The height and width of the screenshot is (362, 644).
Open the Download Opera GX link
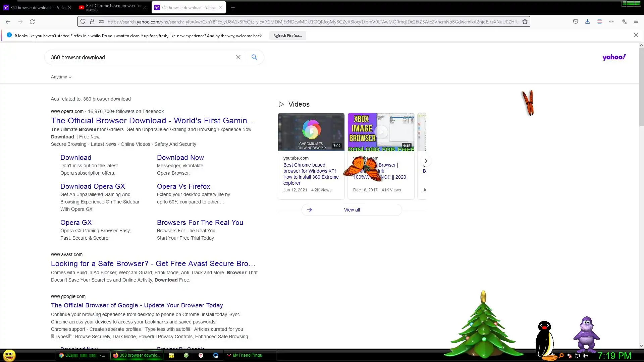click(93, 186)
